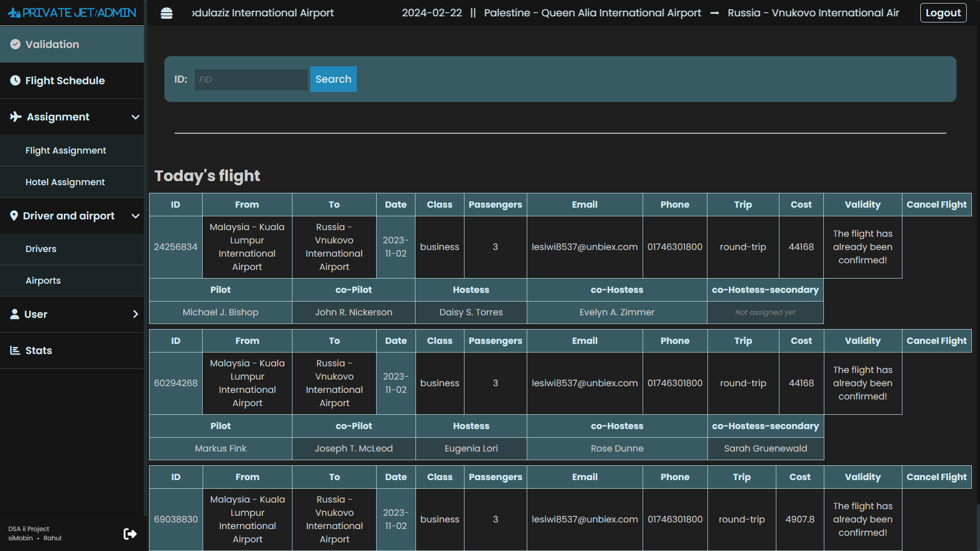
Task: Collapse the Driver and airport chevron
Action: (x=135, y=216)
